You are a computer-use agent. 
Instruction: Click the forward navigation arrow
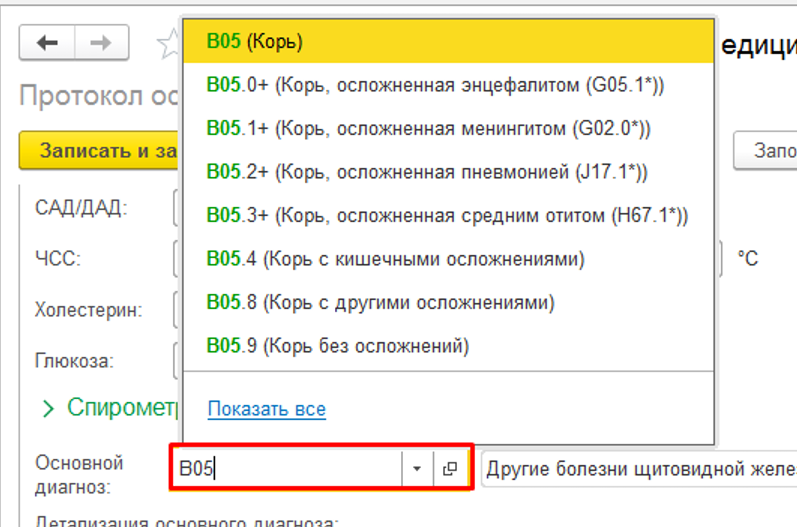click(x=100, y=43)
